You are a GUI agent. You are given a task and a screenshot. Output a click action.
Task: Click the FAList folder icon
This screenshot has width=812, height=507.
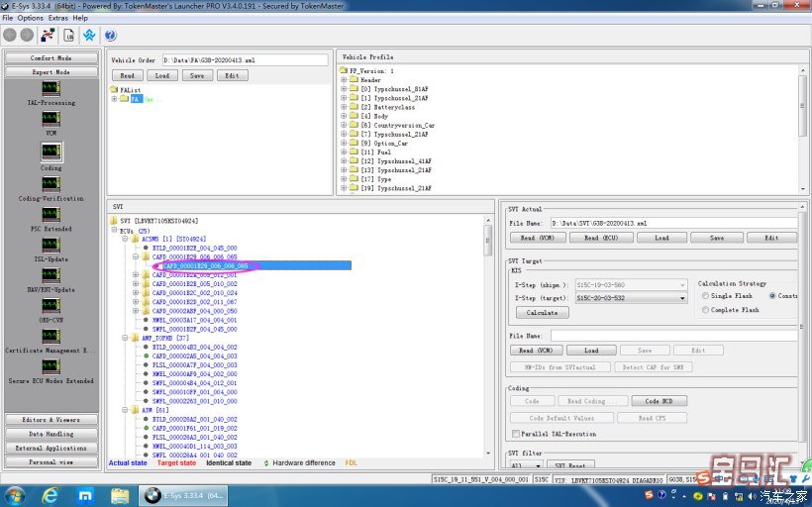pos(114,89)
